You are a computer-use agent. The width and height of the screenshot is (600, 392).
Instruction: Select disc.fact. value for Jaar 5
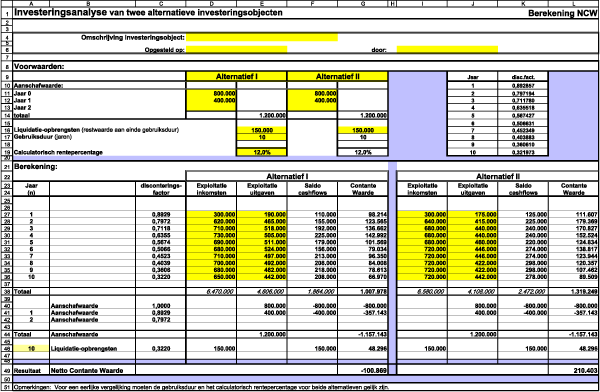click(x=523, y=115)
